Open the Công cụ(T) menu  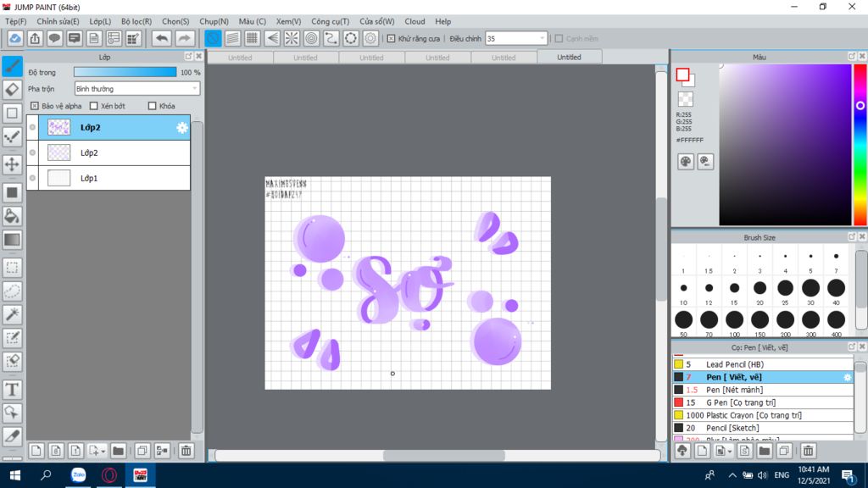click(x=330, y=21)
